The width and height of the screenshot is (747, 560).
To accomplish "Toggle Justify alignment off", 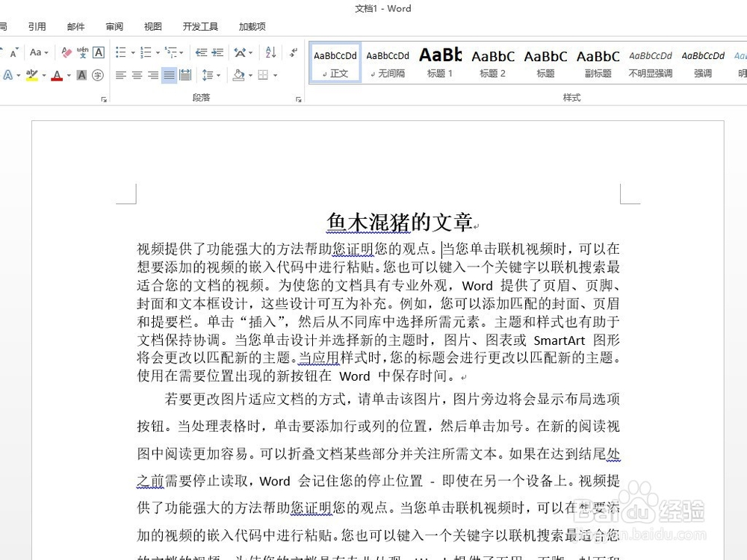I will [x=169, y=75].
